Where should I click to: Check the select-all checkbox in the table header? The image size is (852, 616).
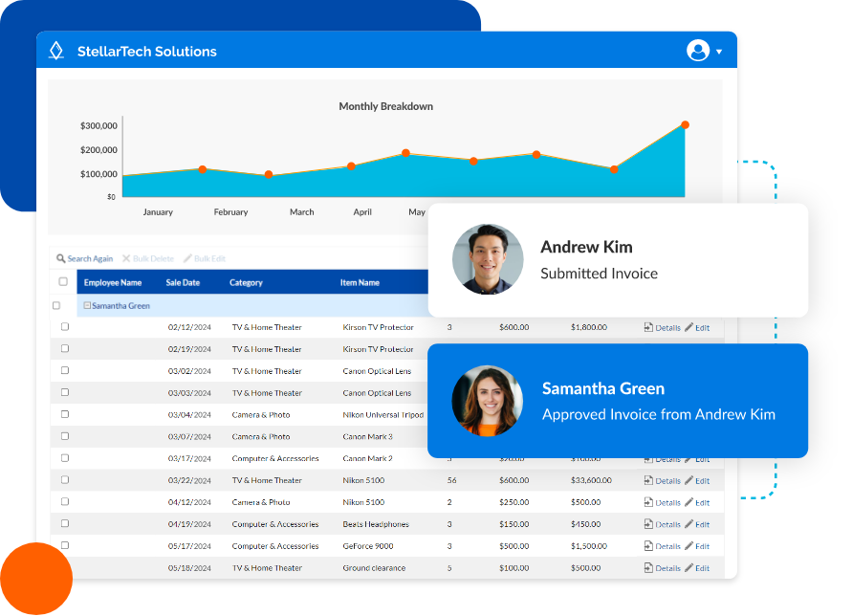[x=60, y=282]
